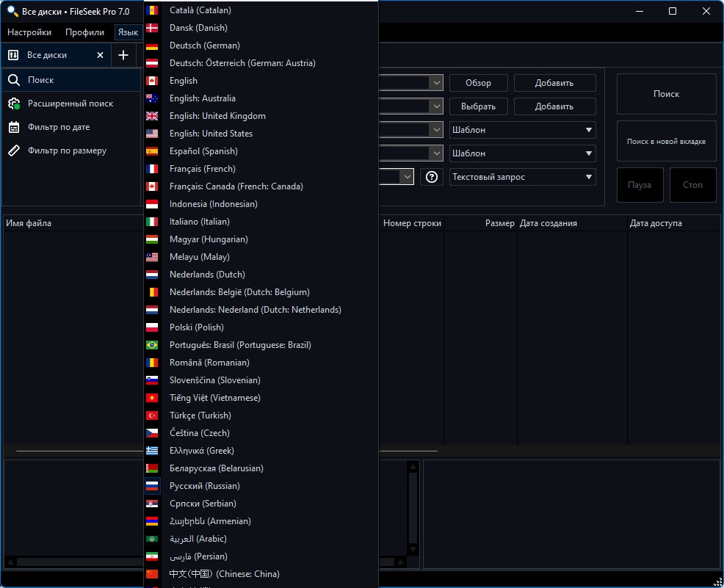The height and width of the screenshot is (588, 724).
Task: Choose Polski (Polish) language
Action: point(261,327)
